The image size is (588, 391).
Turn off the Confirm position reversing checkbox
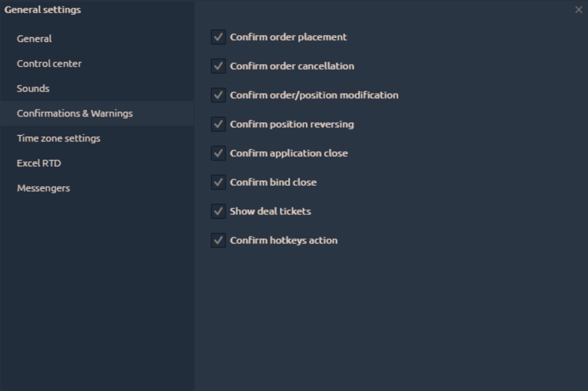(218, 124)
